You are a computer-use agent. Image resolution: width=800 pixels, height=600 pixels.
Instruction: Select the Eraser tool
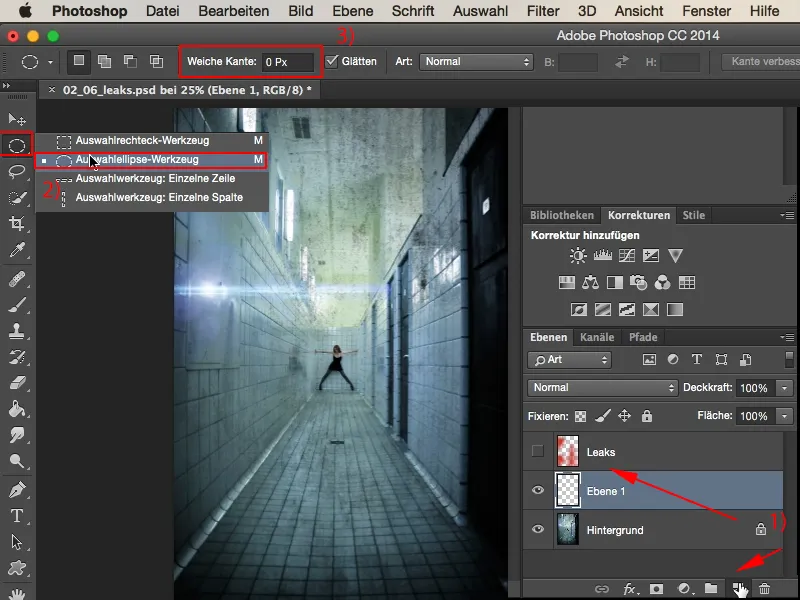[17, 383]
